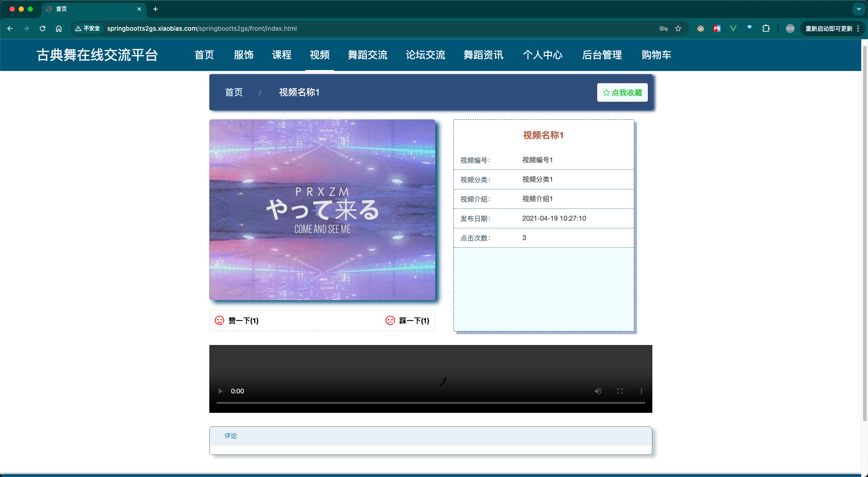
Task: Select the 视频 navigation item
Action: [x=320, y=55]
